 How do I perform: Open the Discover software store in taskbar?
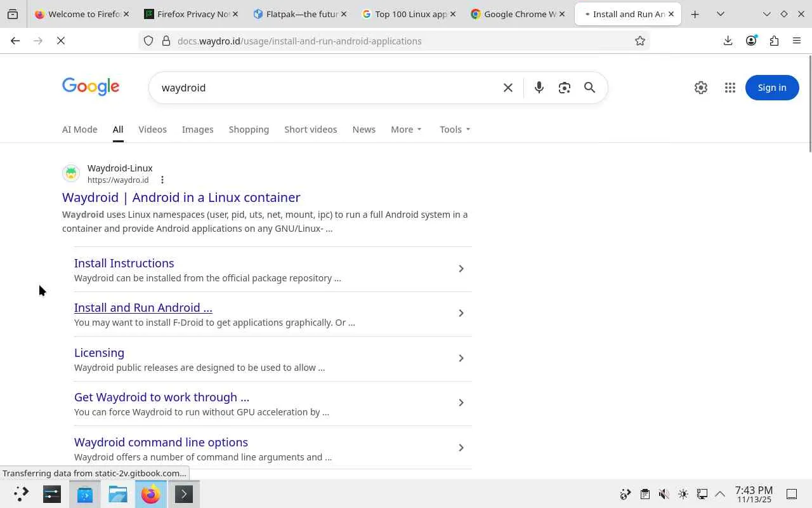85,494
